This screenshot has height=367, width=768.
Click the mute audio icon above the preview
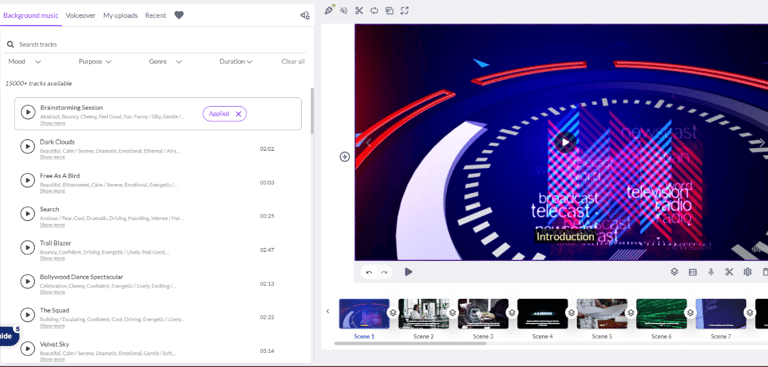[344, 10]
